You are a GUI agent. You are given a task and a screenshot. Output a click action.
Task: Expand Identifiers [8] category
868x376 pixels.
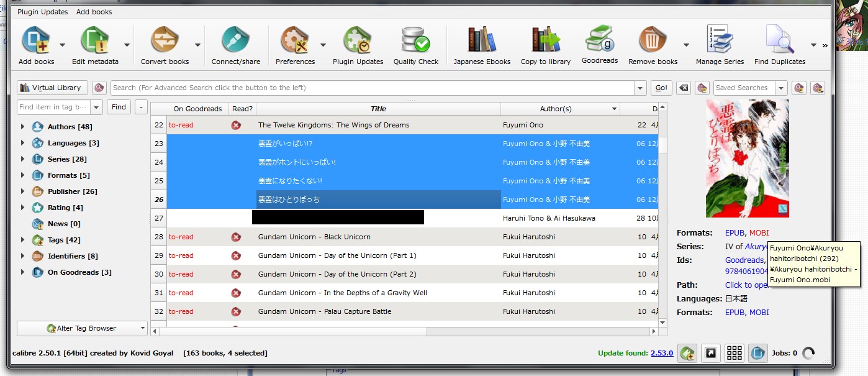[x=22, y=256]
